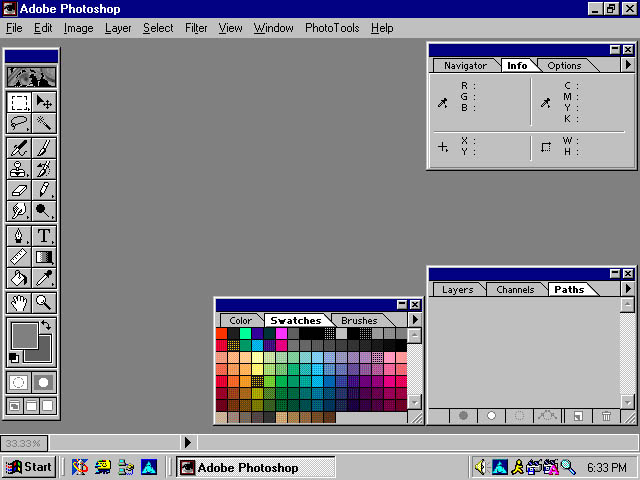Reset to default black and white colors
This screenshot has height=480, width=640.
pos(13,358)
